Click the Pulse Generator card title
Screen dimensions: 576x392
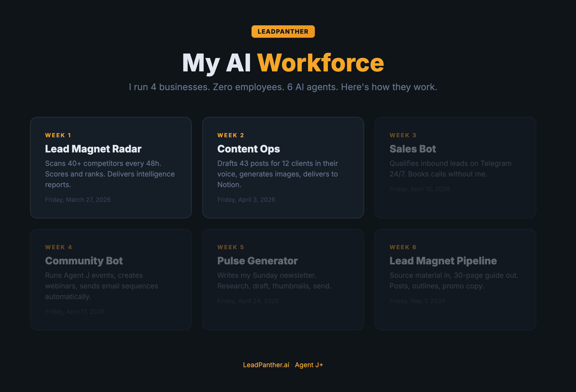pos(257,261)
